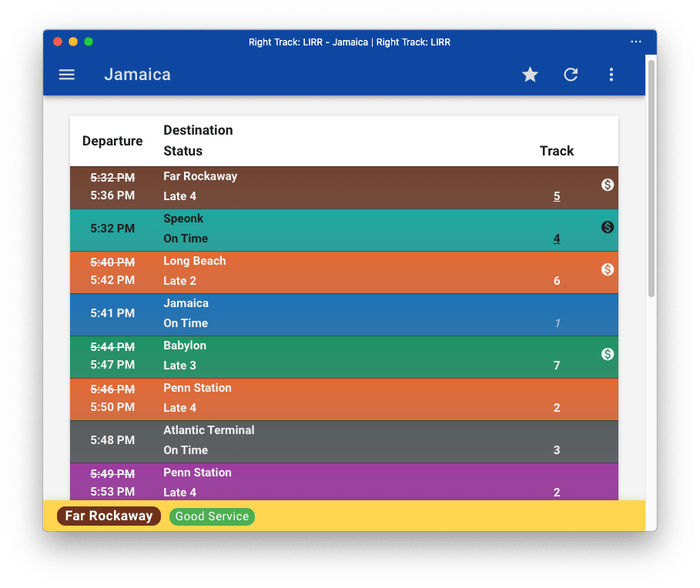Select track 5 link for Far Rockaway
Image resolution: width=700 pixels, height=588 pixels.
click(x=557, y=196)
